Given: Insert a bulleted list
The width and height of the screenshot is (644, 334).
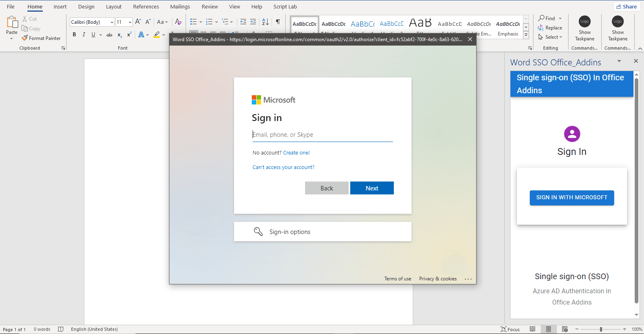Looking at the screenshot, I should click(194, 22).
